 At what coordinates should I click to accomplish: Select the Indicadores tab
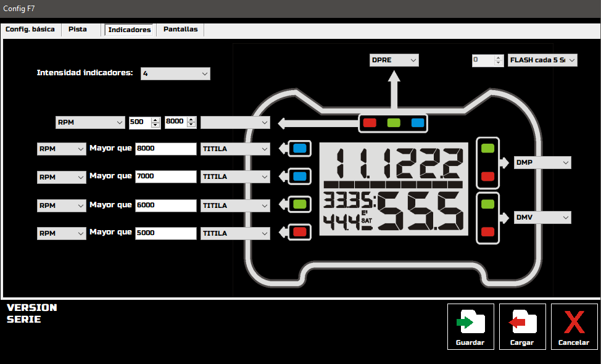tap(130, 30)
